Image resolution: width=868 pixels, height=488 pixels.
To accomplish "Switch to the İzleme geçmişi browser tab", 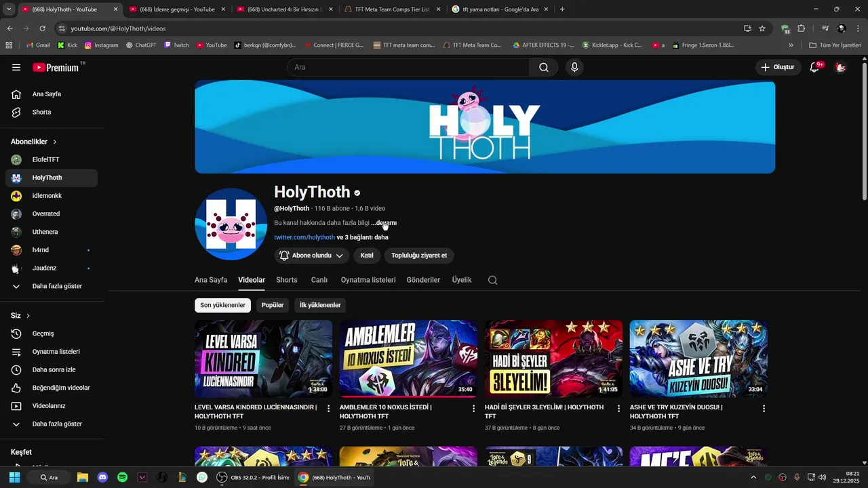I will pyautogui.click(x=176, y=9).
